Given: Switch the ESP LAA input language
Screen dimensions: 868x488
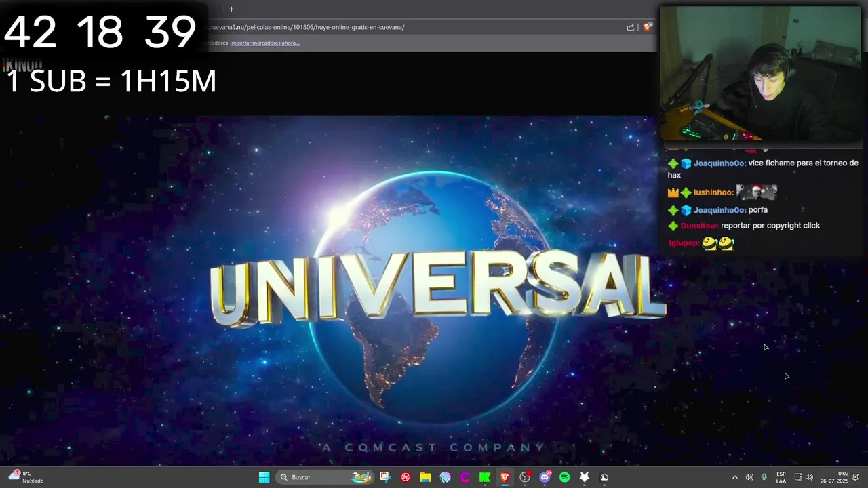Looking at the screenshot, I should pyautogui.click(x=781, y=477).
